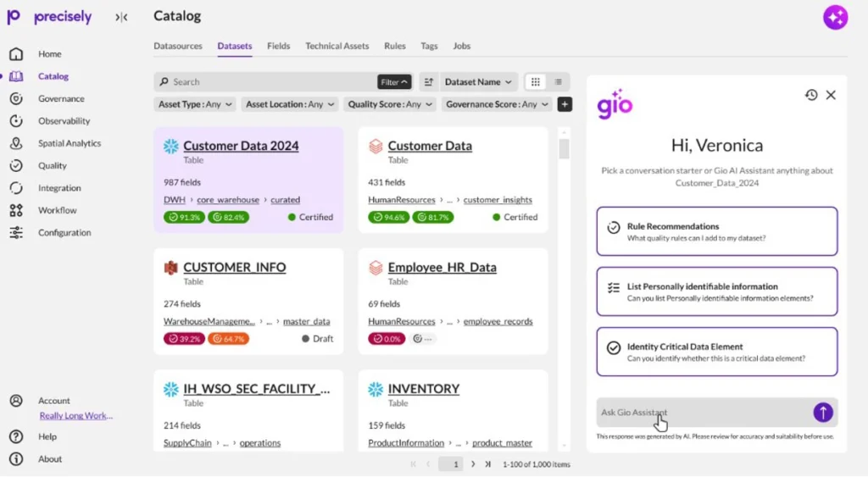
Task: Click the Precisely logo
Action: pos(48,17)
